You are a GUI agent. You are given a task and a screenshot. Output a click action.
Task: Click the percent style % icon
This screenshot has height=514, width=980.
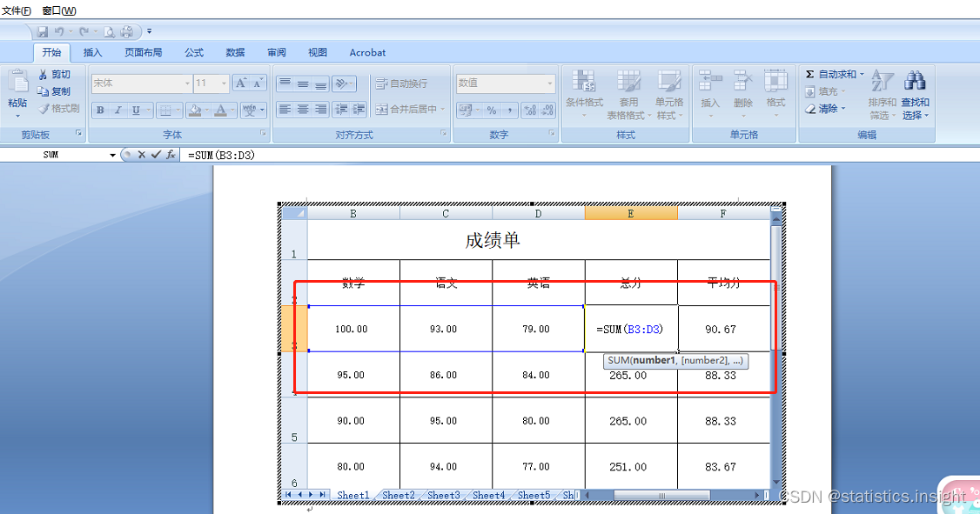pyautogui.click(x=492, y=109)
